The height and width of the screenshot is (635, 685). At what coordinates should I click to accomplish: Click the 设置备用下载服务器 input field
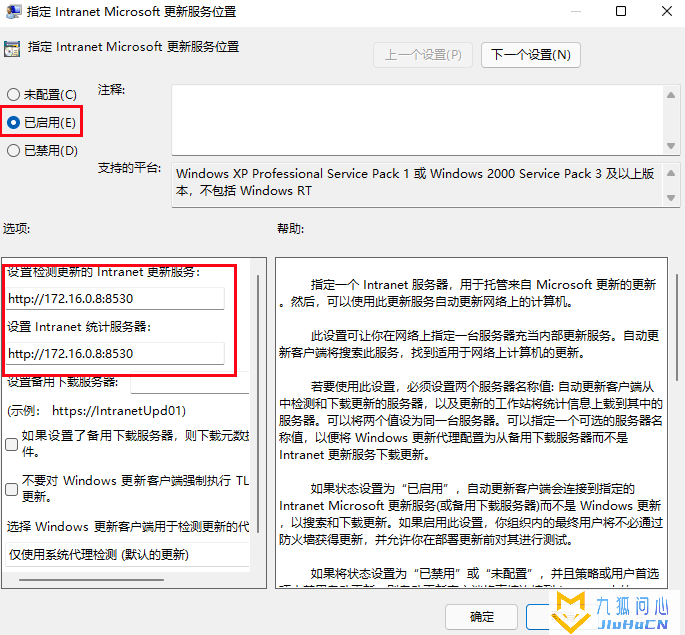(190, 383)
